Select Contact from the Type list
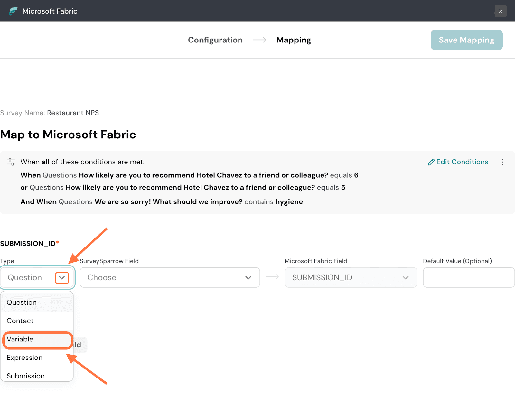Image resolution: width=515 pixels, height=420 pixels. 20,321
